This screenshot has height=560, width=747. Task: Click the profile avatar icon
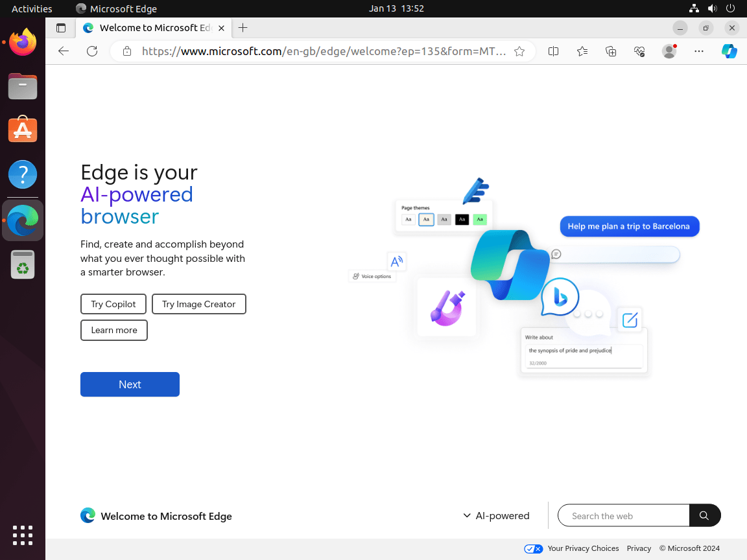pos(669,51)
